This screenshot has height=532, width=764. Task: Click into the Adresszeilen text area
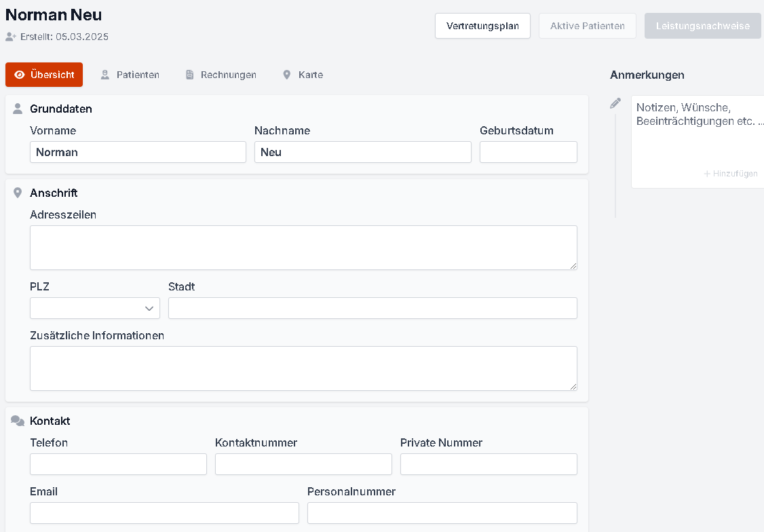click(x=303, y=248)
